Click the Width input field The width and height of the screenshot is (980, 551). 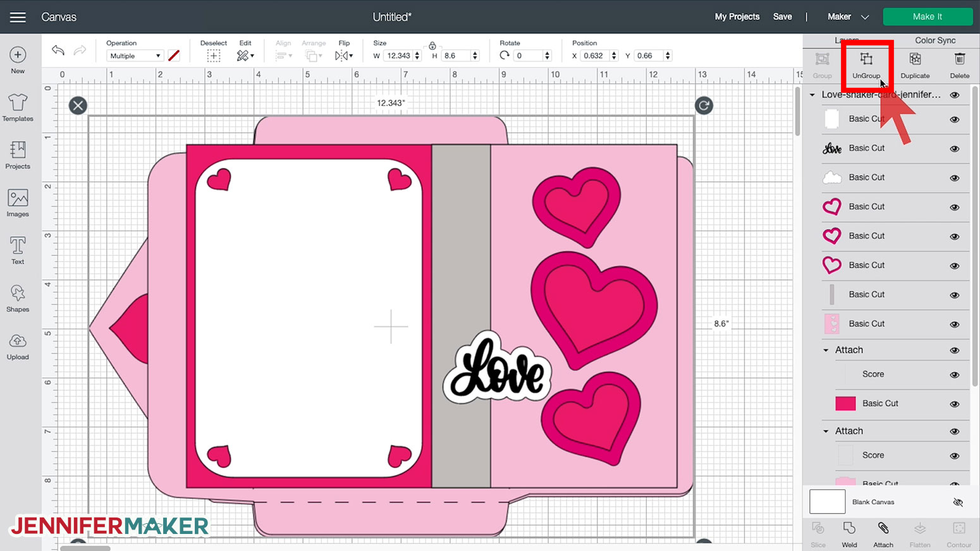pos(399,56)
